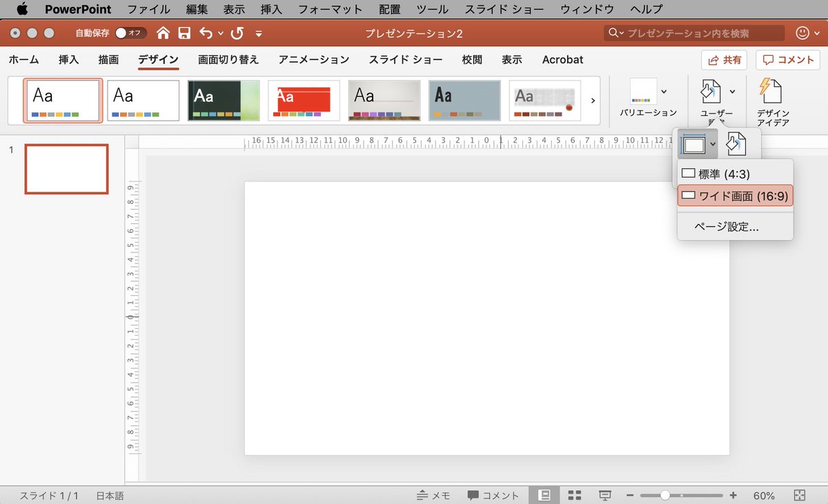The width and height of the screenshot is (828, 504).
Task: Open the ウィンドウ menu
Action: tap(587, 10)
